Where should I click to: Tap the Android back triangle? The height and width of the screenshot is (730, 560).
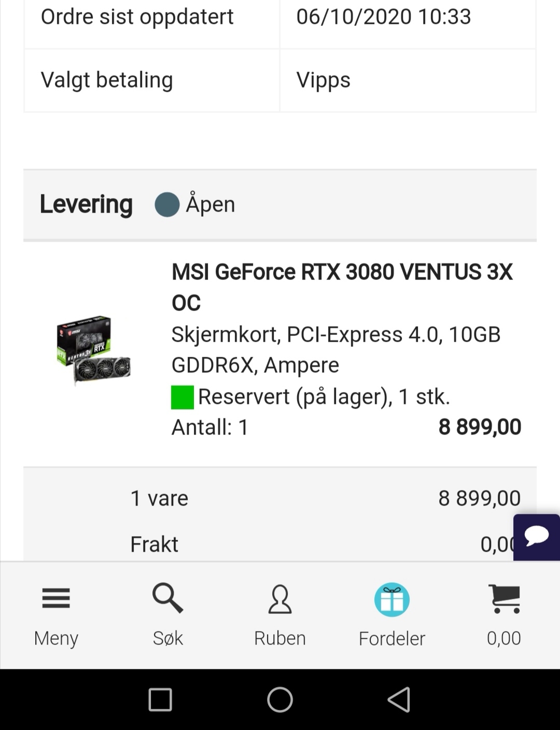click(399, 699)
